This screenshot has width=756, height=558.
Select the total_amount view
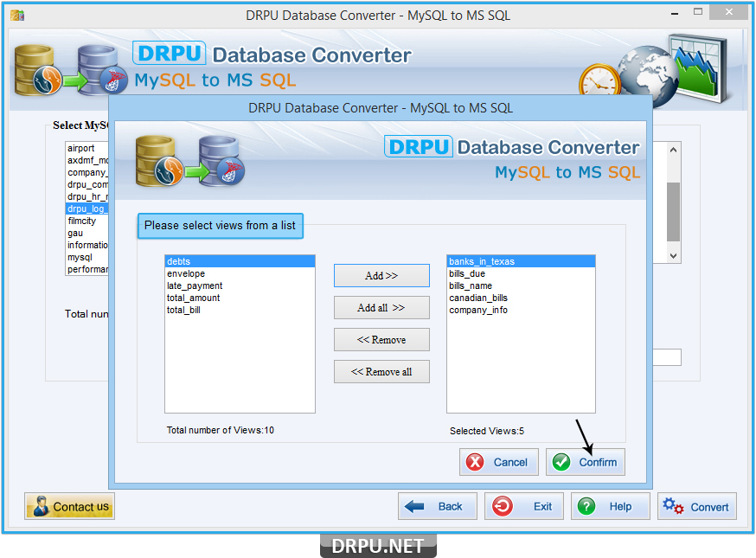coord(240,298)
